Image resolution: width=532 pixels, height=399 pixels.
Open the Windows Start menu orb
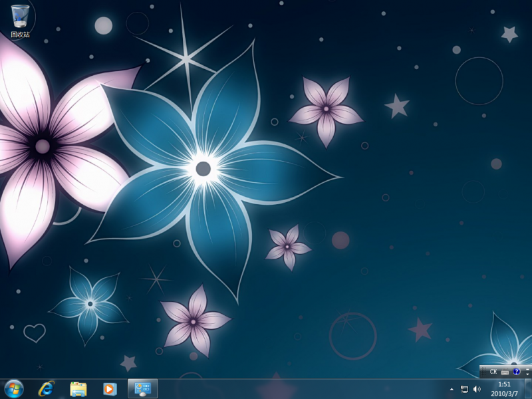pyautogui.click(x=14, y=389)
